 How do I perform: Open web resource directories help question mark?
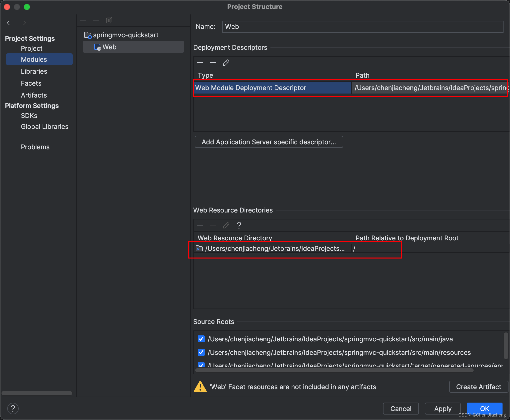point(239,225)
